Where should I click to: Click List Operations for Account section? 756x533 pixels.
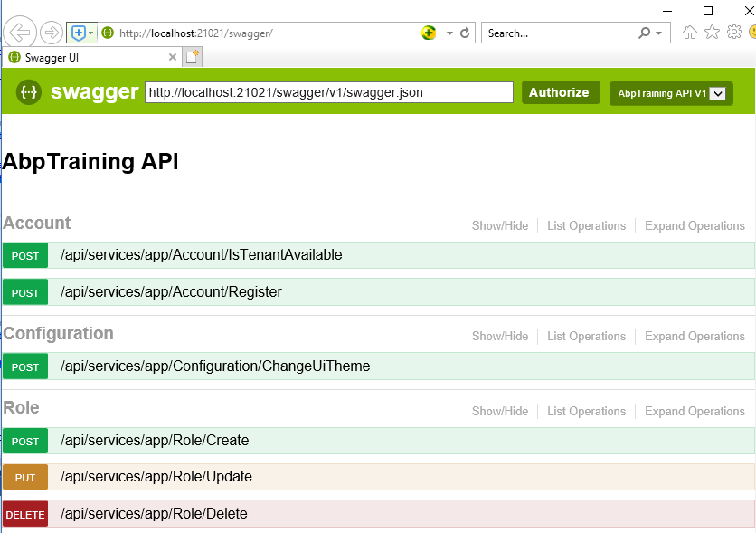coord(586,225)
